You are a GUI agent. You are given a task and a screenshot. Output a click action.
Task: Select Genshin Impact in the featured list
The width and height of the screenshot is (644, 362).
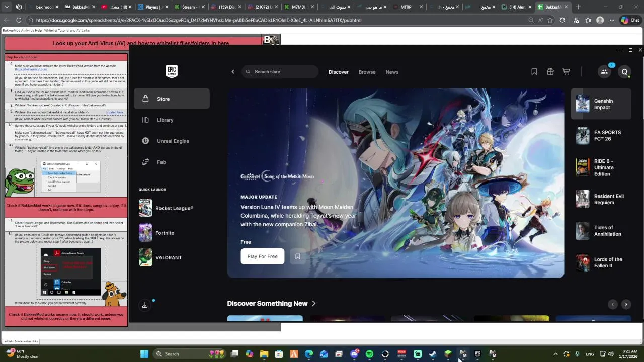[601, 104]
